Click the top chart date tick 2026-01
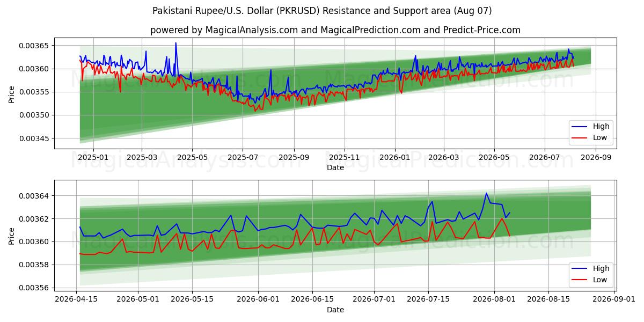Viewport: 644px width, 322px height. click(395, 157)
